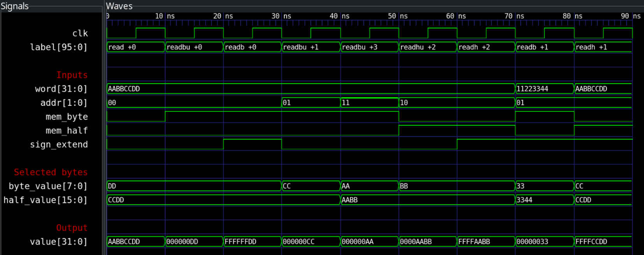Click the Waves panel header
The height and width of the screenshot is (255, 644).
(x=119, y=6)
